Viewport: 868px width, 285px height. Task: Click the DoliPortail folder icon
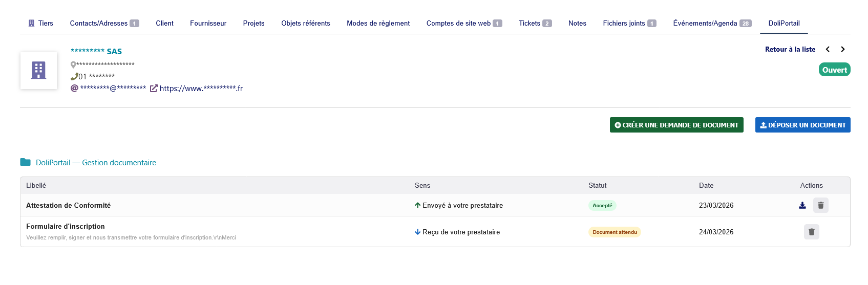pos(25,162)
